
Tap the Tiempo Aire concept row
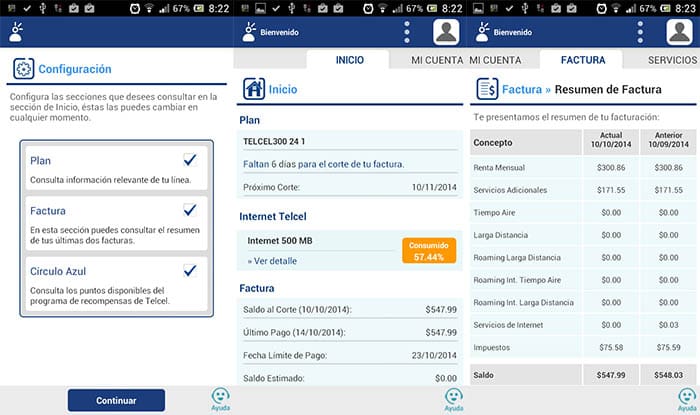pyautogui.click(x=583, y=213)
